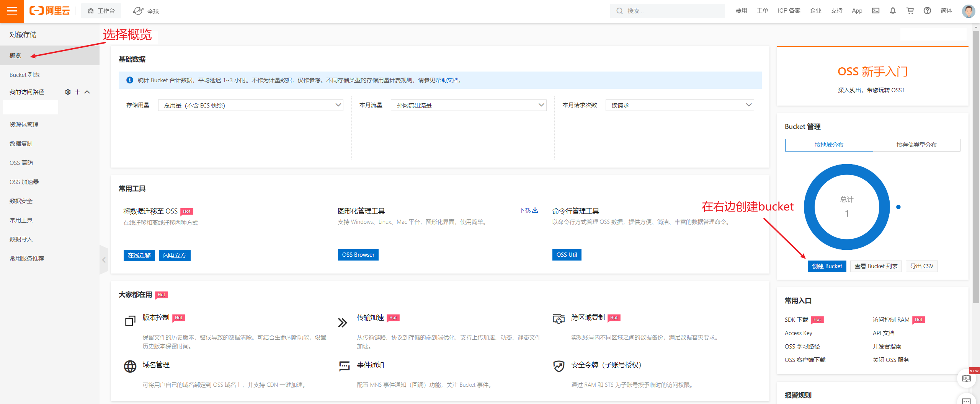
Task: Open the 本月流量 外网流出流量 dropdown
Action: click(x=468, y=105)
